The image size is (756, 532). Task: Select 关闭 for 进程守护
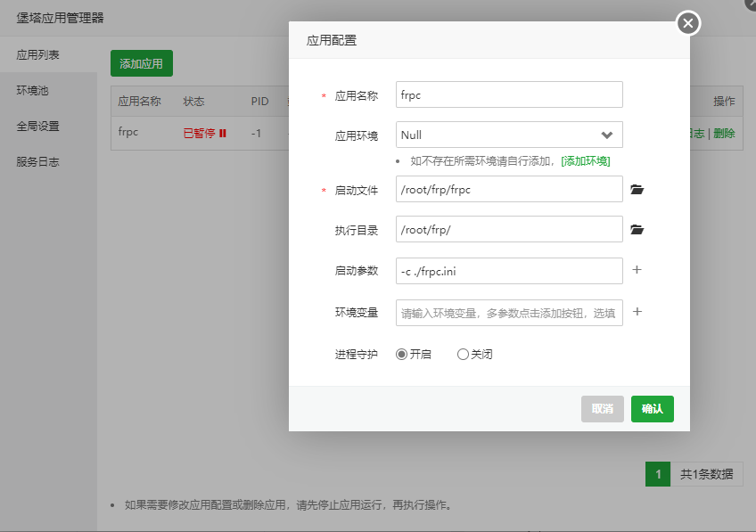click(463, 354)
